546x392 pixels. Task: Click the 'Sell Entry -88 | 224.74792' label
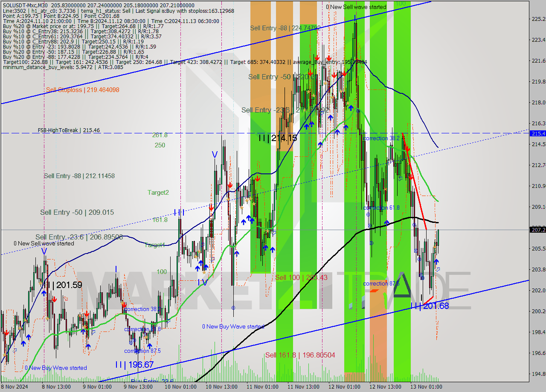click(x=285, y=28)
